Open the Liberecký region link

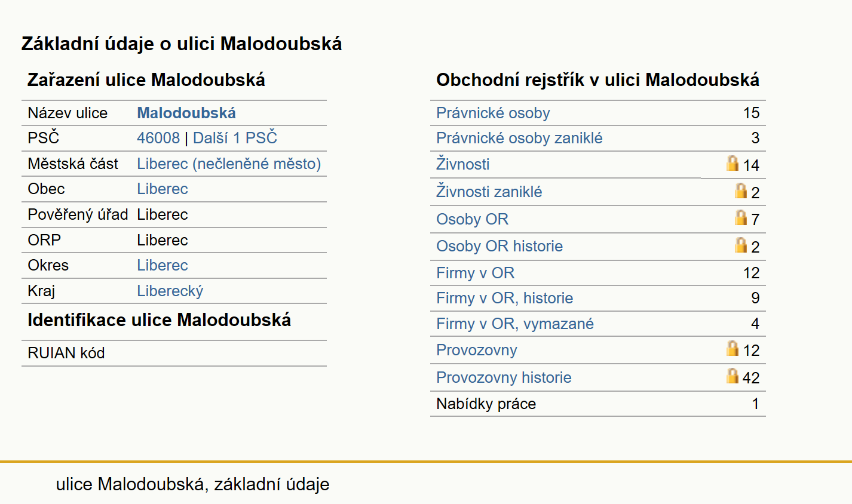170,291
